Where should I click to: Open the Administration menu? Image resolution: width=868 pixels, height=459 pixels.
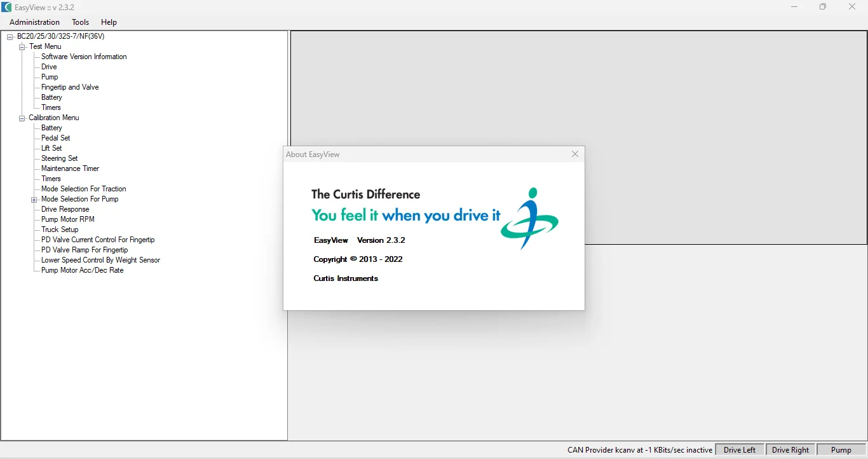click(x=34, y=22)
